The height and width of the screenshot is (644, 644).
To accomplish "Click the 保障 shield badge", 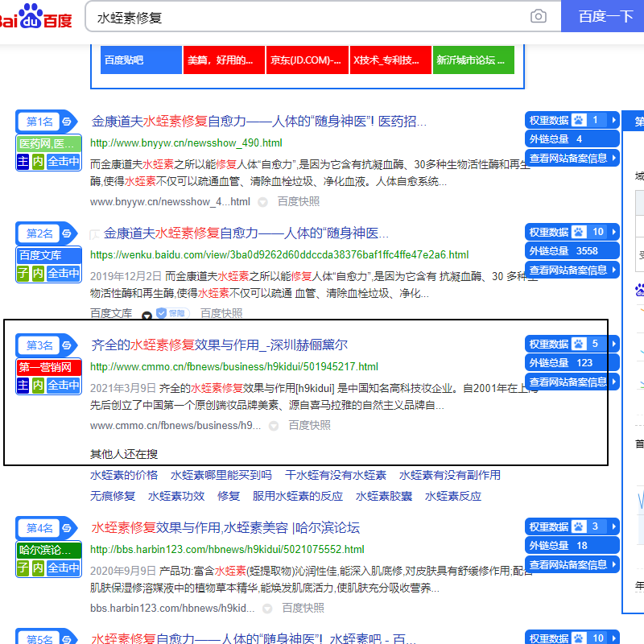I will click(172, 313).
